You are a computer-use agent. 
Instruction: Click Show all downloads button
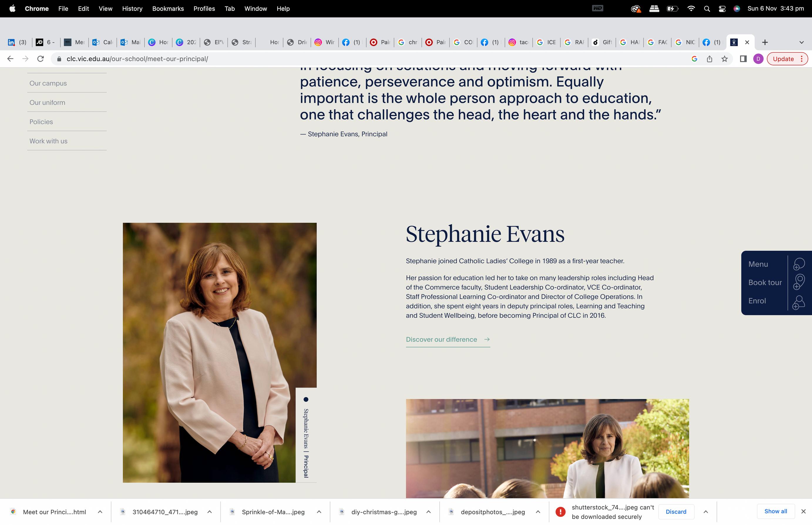pos(775,511)
